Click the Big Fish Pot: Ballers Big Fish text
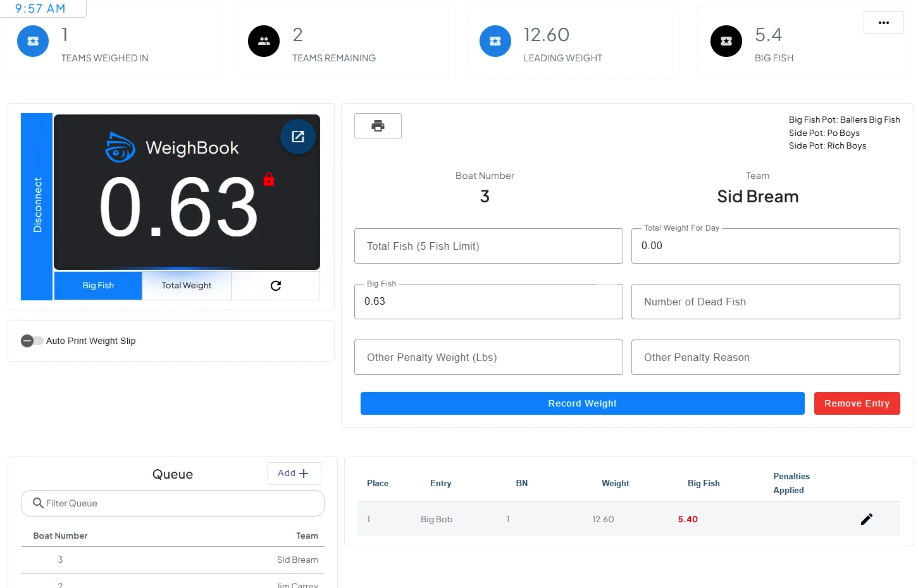The height and width of the screenshot is (588, 918). pos(845,119)
